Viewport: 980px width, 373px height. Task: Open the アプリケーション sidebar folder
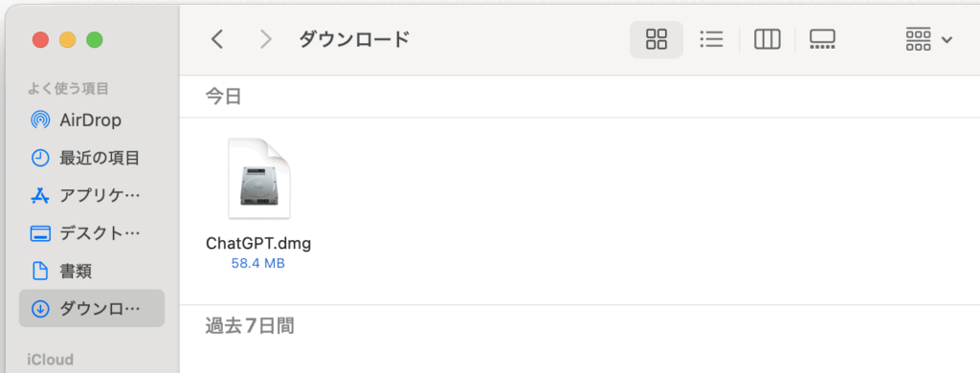coord(92,195)
